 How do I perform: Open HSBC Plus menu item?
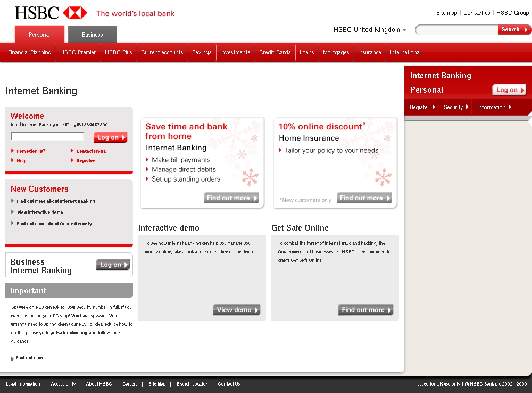click(x=119, y=52)
